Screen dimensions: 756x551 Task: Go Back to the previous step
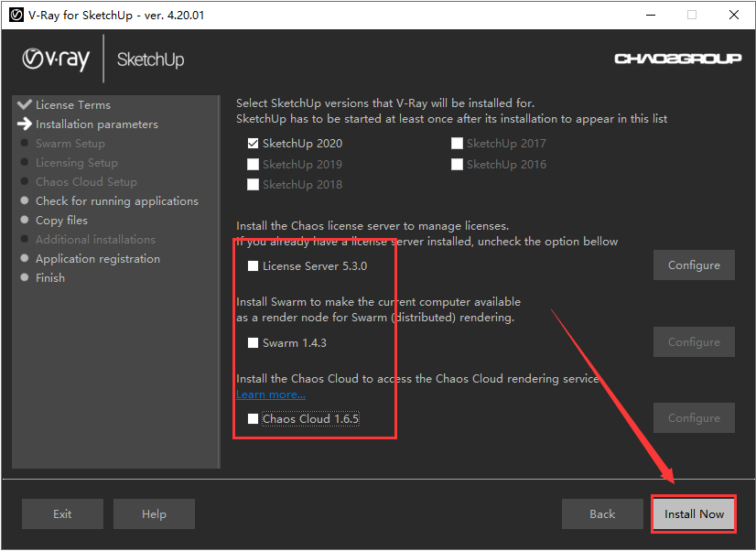click(602, 513)
